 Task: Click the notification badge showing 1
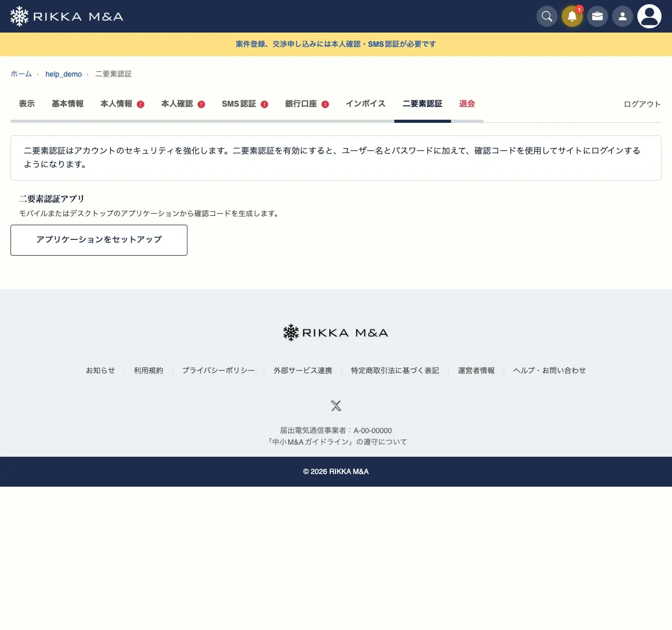pos(579,9)
